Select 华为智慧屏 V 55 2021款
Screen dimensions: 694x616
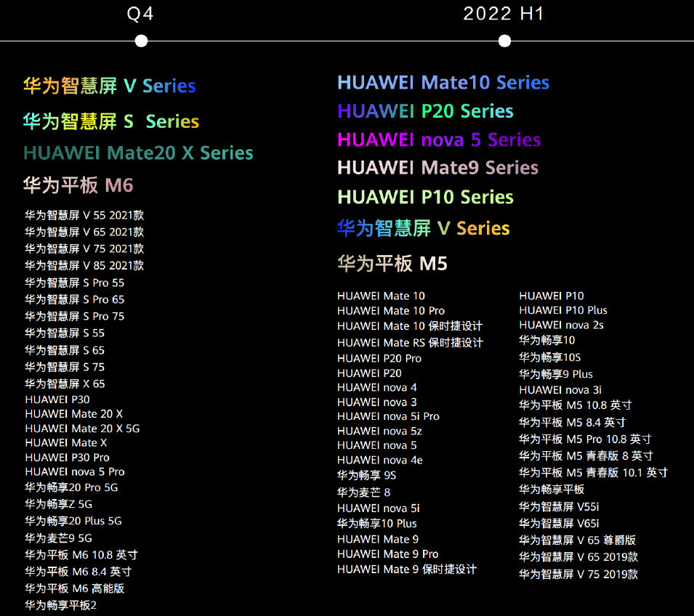pos(84,216)
